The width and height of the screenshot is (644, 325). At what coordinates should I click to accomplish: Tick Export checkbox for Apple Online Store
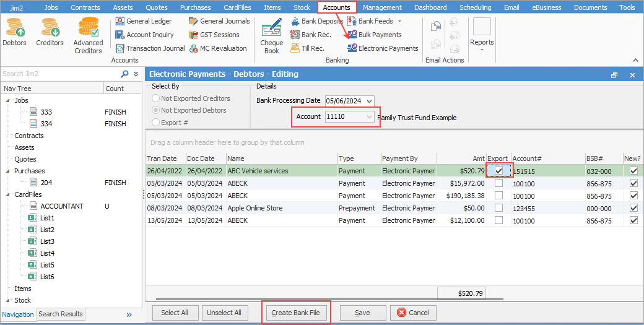click(x=498, y=208)
